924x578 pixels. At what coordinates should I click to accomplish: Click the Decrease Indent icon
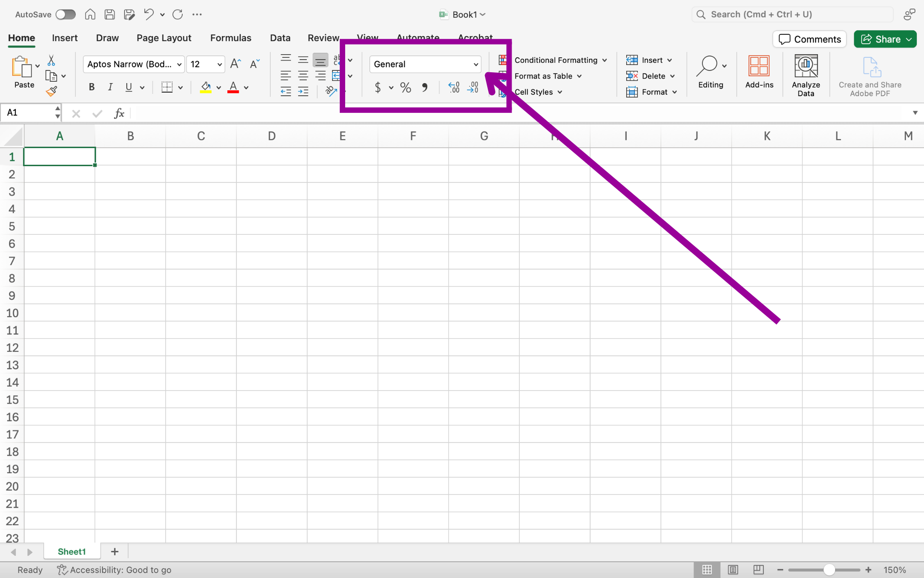coord(286,92)
